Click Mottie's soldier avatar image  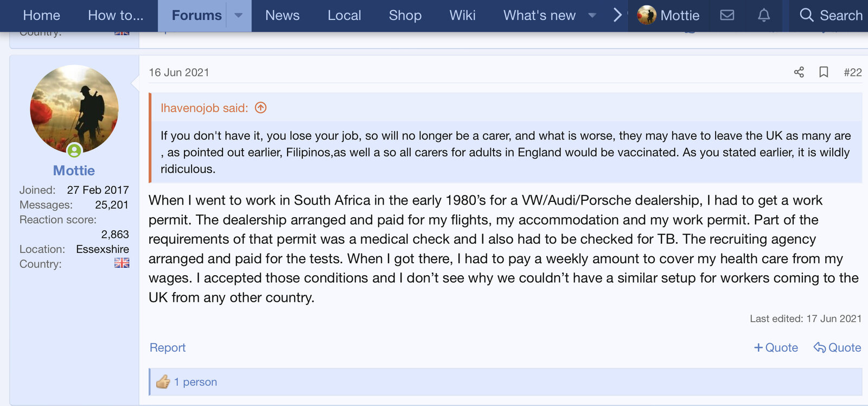74,109
